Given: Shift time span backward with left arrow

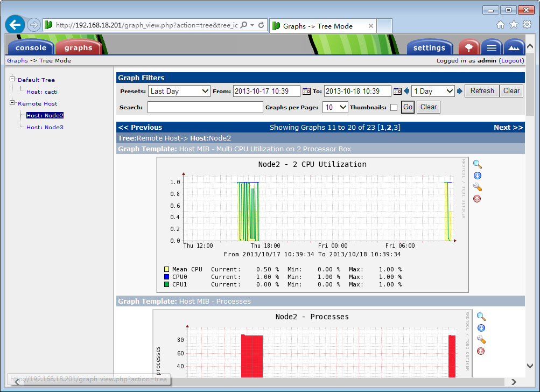Looking at the screenshot, I should point(406,91).
